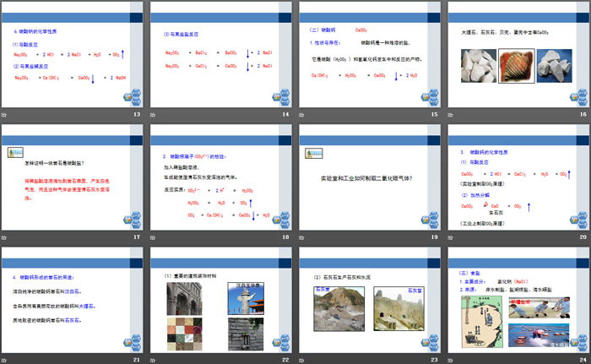Screen dimensions: 591x364
Task: Click the animation star icon under slide 19
Action: tap(301, 237)
